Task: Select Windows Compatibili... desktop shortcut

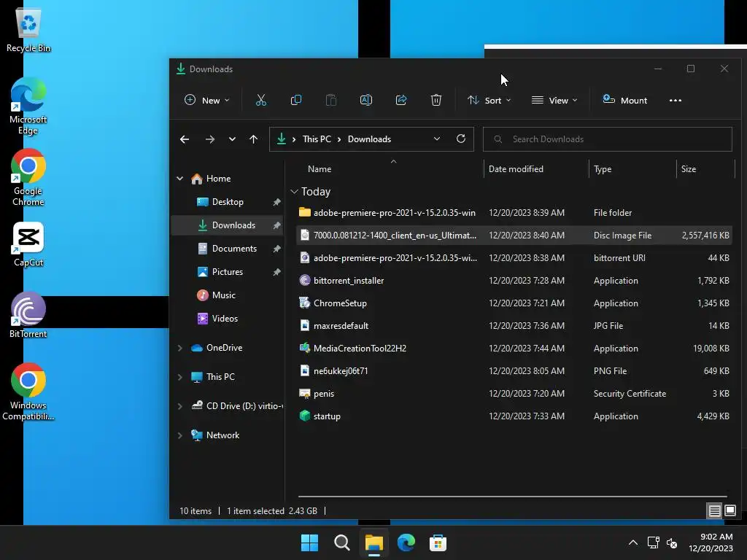Action: (x=28, y=392)
